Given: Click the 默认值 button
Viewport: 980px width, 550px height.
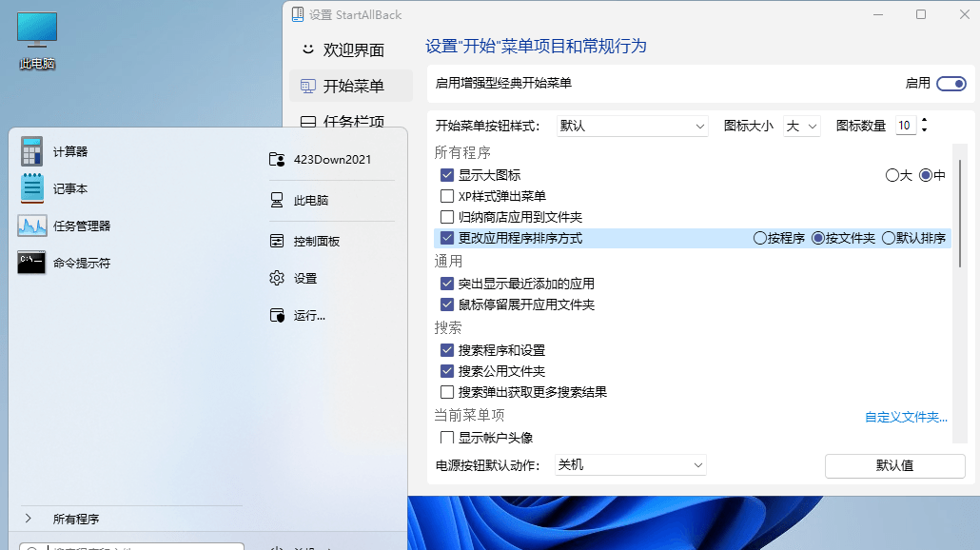Looking at the screenshot, I should click(895, 465).
